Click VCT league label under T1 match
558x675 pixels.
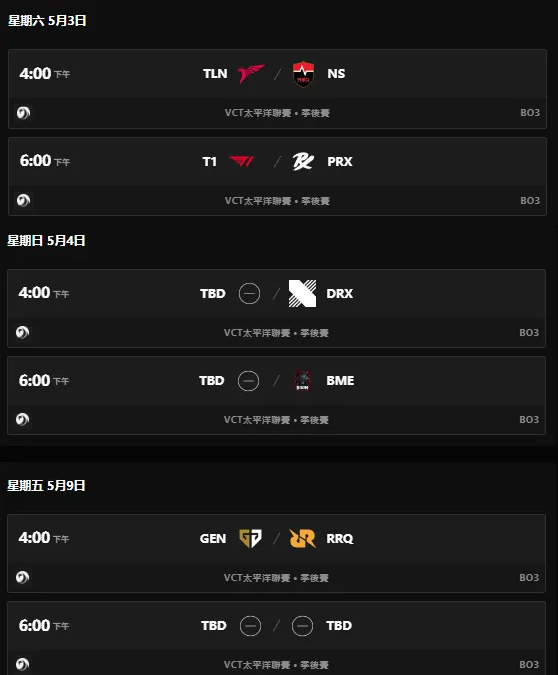click(x=277, y=201)
